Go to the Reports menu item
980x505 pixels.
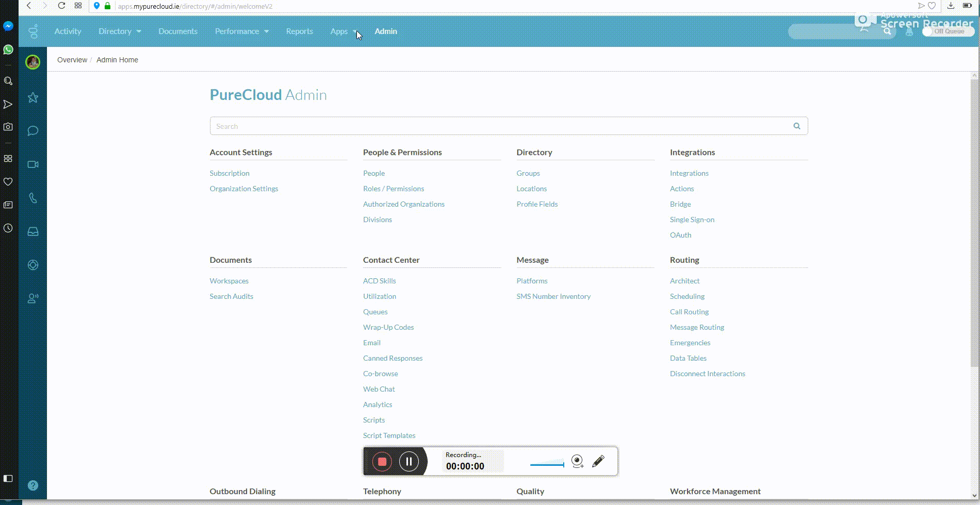pos(299,31)
